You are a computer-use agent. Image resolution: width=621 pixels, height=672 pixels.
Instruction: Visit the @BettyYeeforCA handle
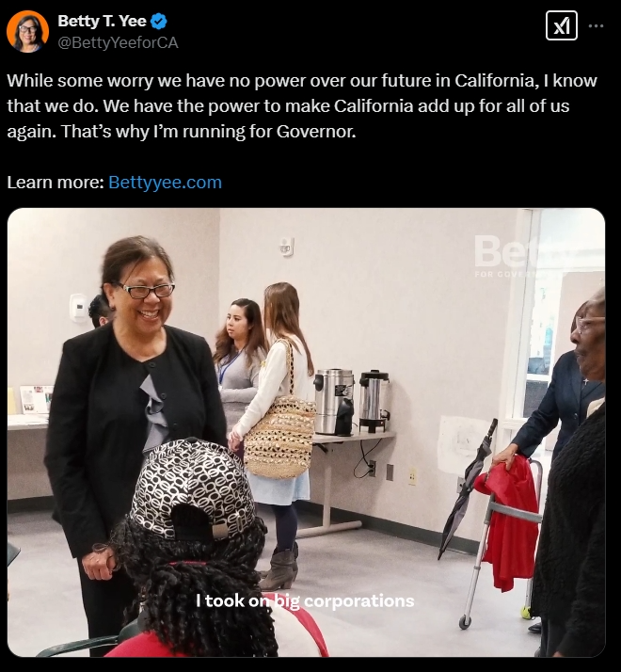click(x=118, y=43)
